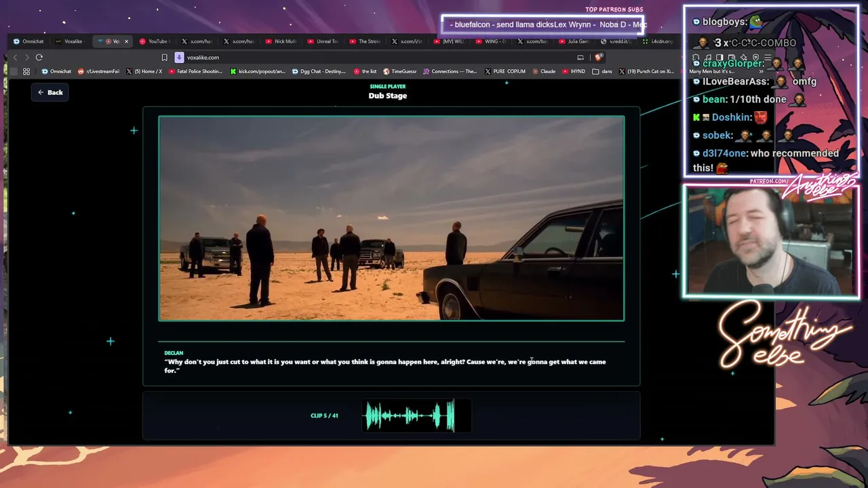Click the "Why don't you just cut" dialogue line
The image size is (868, 488).
[x=385, y=366]
